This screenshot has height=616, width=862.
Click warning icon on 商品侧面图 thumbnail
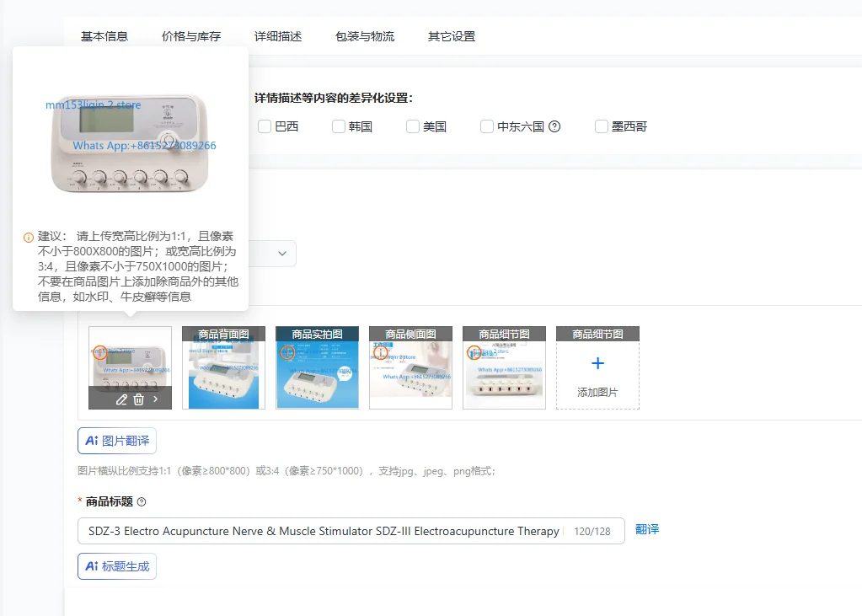380,352
